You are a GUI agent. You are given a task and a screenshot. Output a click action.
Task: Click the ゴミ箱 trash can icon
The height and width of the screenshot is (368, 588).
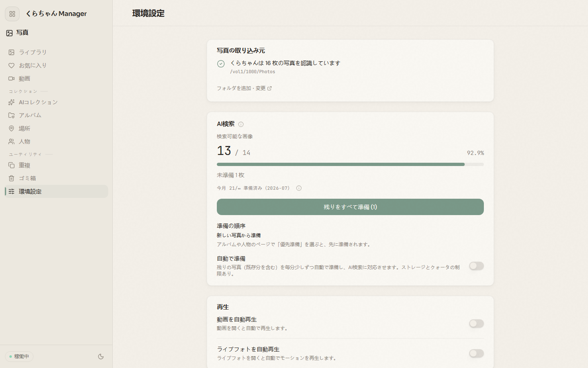11,178
